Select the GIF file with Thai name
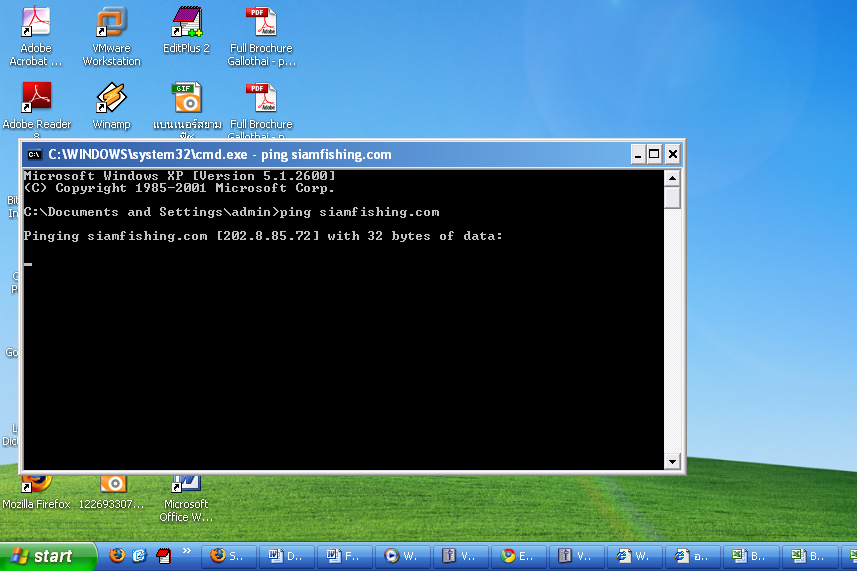The width and height of the screenshot is (857, 571). click(187, 109)
